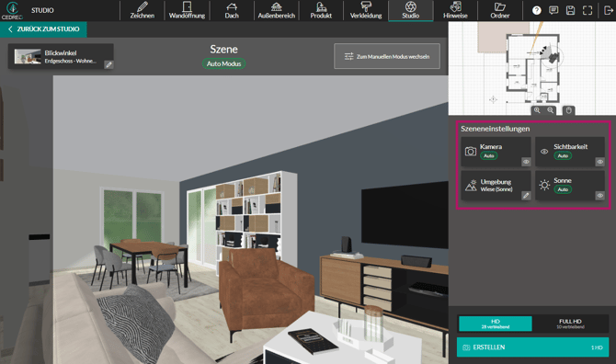Viewport: 616px width, 364px height.
Task: Click the Blickwinkel thumbnail image
Action: pyautogui.click(x=28, y=57)
